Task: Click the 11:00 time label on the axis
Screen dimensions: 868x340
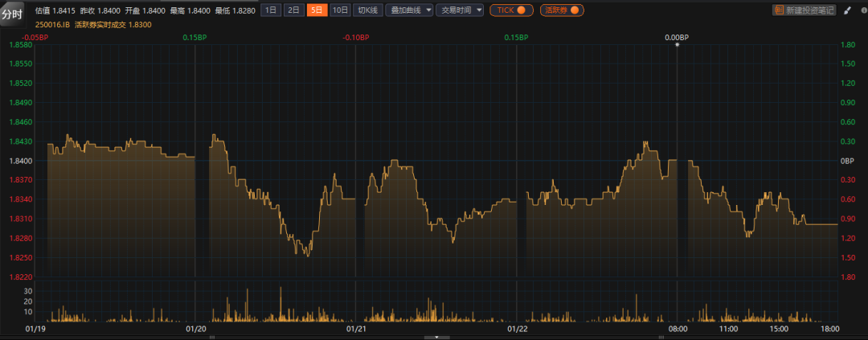Action: (728, 329)
